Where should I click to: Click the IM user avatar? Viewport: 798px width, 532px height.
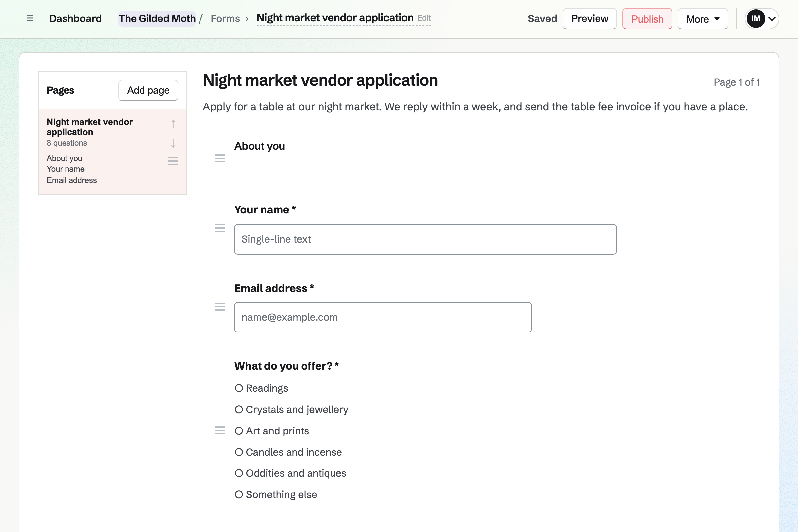pos(755,19)
